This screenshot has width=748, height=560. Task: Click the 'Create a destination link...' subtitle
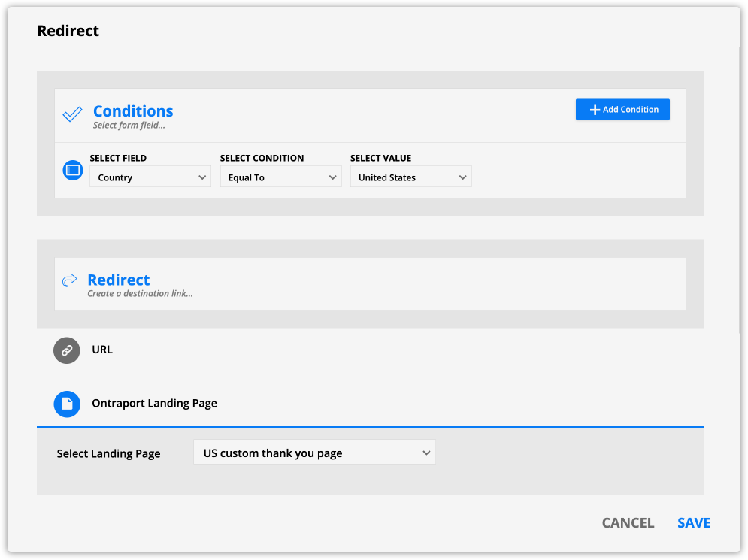[140, 294]
